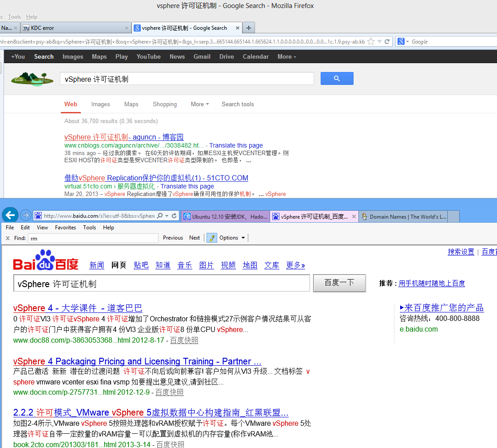The height and width of the screenshot is (448, 497).
Task: Open vSphere 4 Packaging Pricing Licensing result
Action: (137, 361)
